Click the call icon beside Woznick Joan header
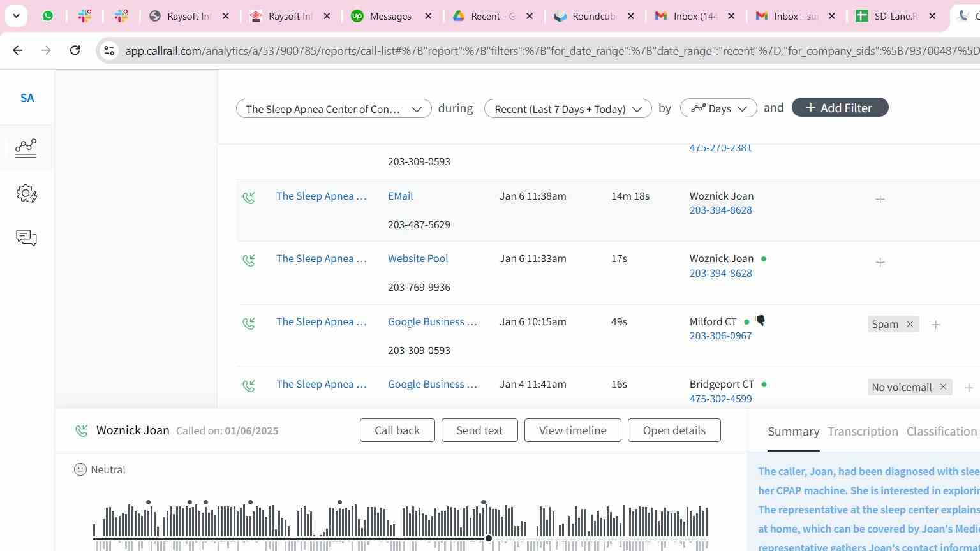 click(82, 431)
